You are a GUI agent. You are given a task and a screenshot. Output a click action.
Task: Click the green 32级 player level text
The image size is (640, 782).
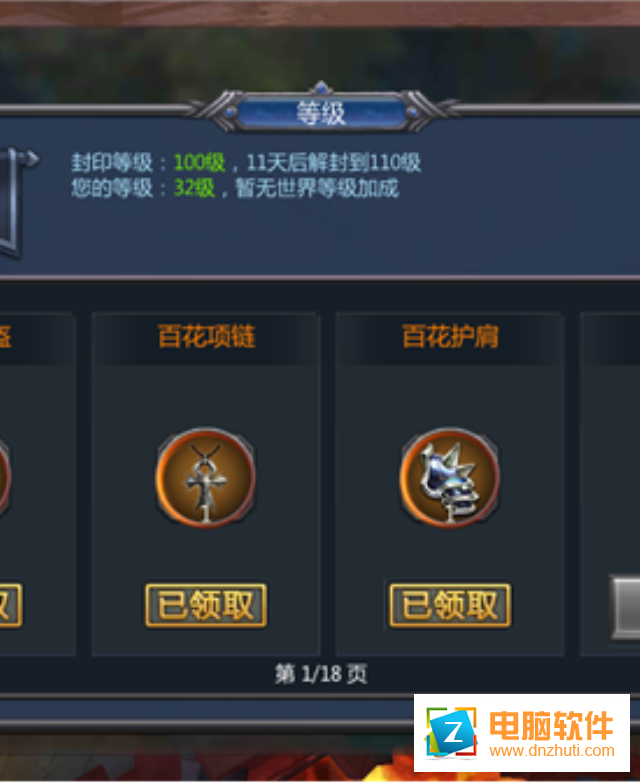click(x=194, y=188)
